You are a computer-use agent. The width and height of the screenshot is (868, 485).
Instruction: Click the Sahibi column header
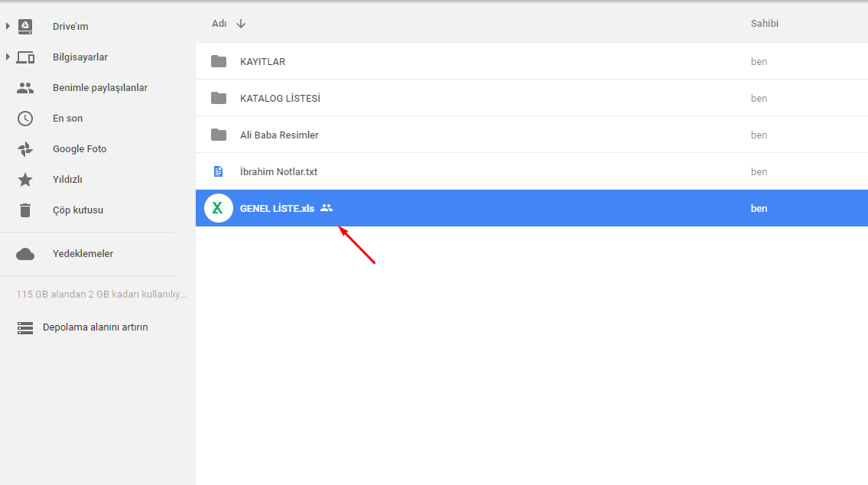765,23
